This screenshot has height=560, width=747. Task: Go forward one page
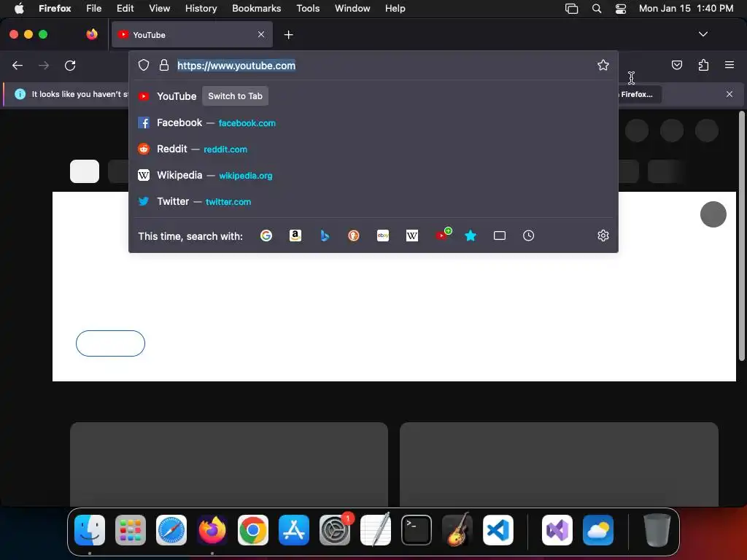pos(44,65)
